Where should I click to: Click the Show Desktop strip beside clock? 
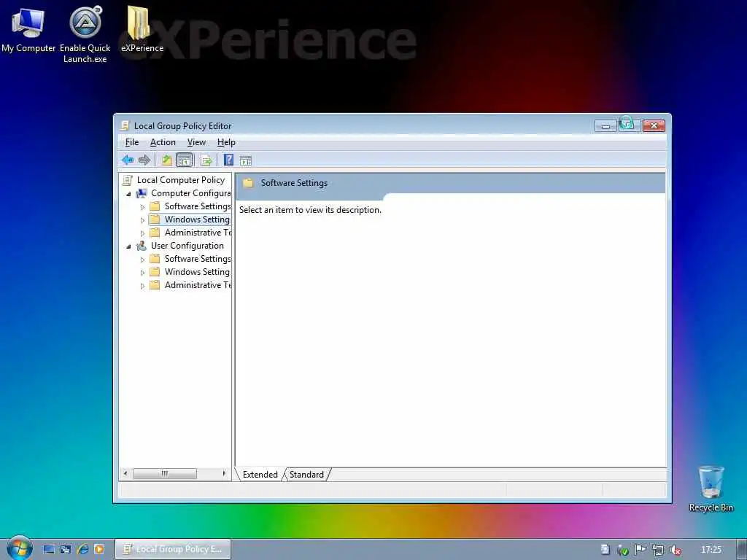point(742,550)
